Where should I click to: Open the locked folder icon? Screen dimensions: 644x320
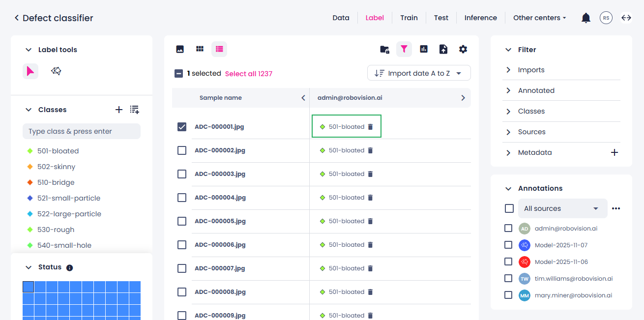click(x=385, y=49)
